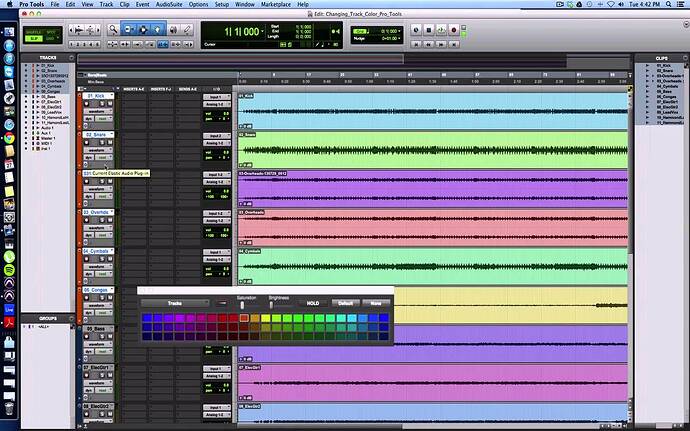The width and height of the screenshot is (690, 431).
Task: Click the Return to Zero transport button
Action: 416,44
